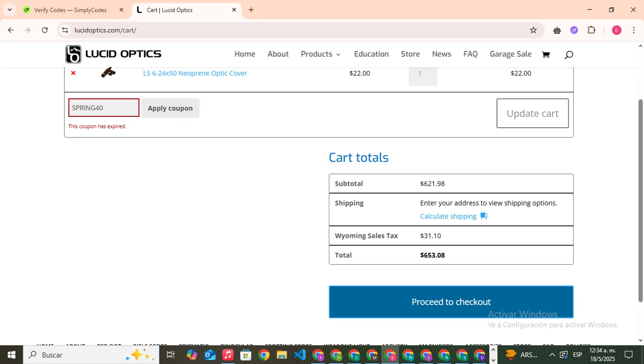Open Chrome three-dot menu
Viewport: 644px width, 364px height.
[x=634, y=30]
